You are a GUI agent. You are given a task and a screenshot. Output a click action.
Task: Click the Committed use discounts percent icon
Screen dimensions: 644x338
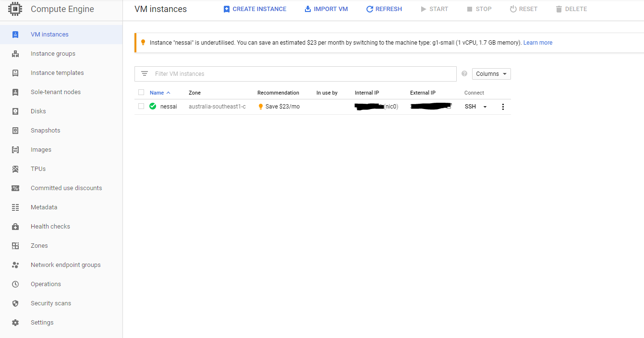(x=15, y=188)
